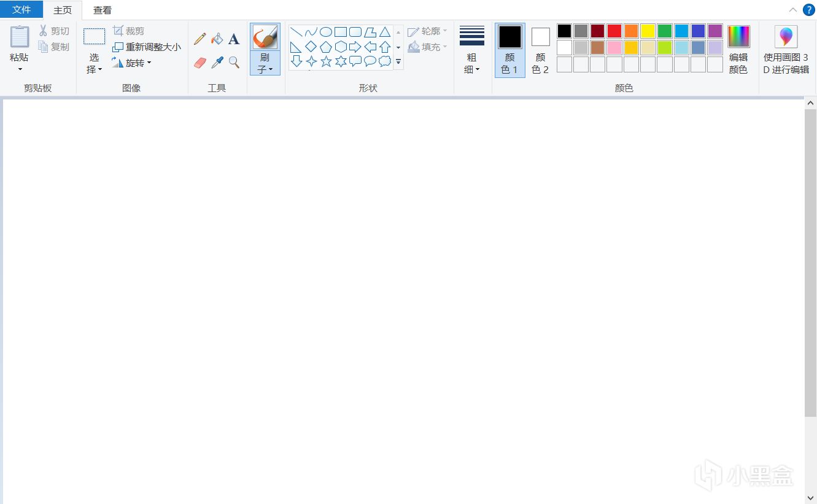Choose the Hexagon shape
The image size is (817, 504).
341,47
